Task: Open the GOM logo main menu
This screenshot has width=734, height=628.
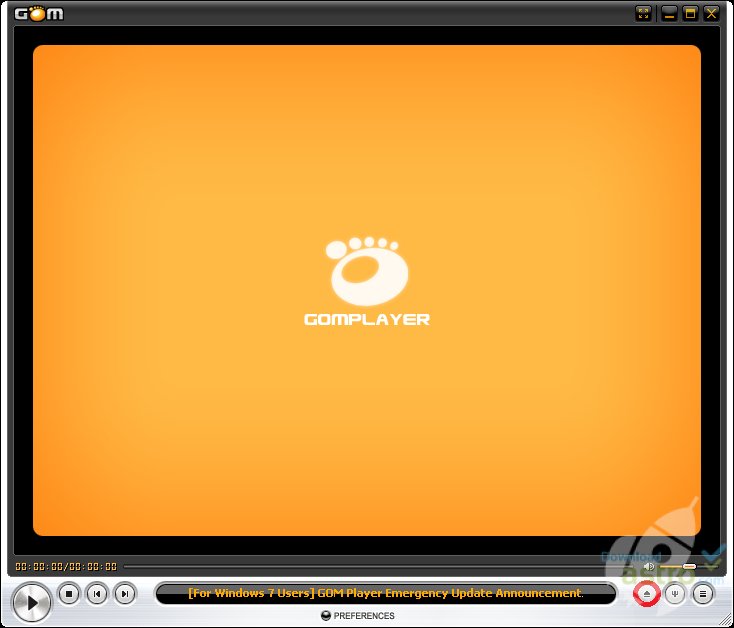Action: tap(39, 14)
